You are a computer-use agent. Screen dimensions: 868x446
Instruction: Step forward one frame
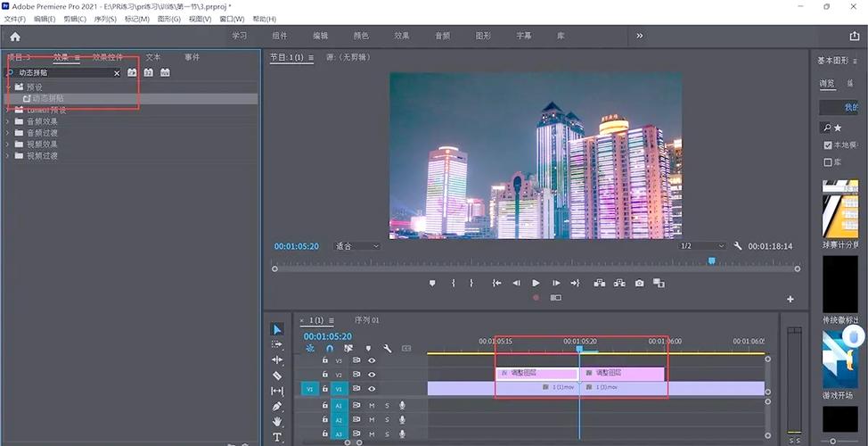click(556, 283)
